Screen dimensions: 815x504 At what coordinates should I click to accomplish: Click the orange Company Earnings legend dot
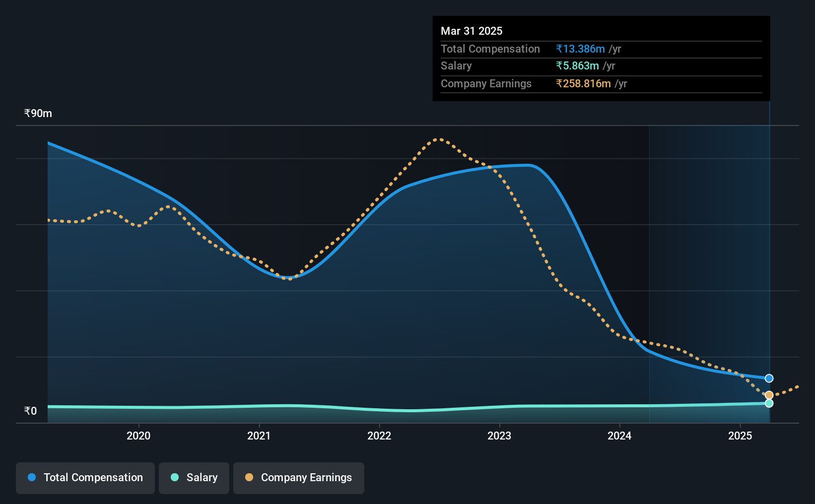coord(249,477)
